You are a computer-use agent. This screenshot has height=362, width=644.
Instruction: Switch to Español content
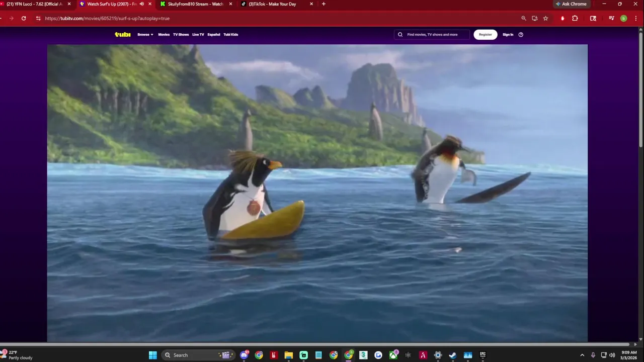click(x=214, y=35)
